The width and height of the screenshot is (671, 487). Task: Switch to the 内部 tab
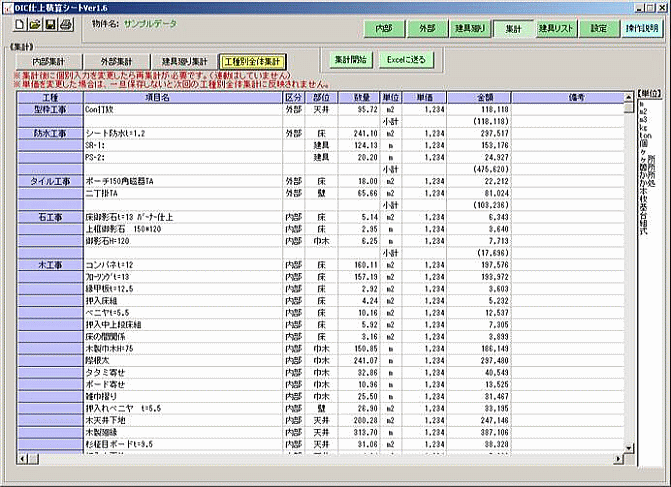coord(384,29)
